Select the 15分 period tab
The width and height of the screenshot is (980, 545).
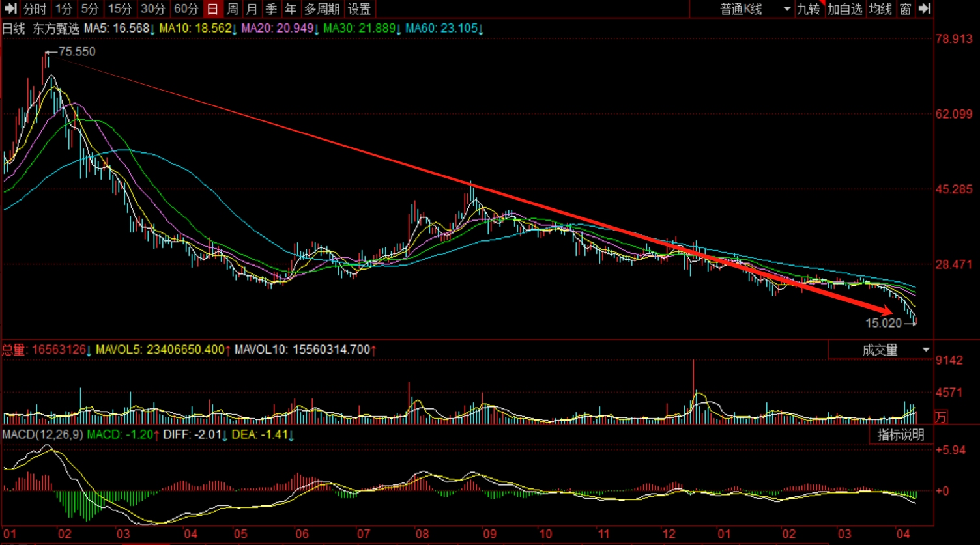pyautogui.click(x=119, y=9)
